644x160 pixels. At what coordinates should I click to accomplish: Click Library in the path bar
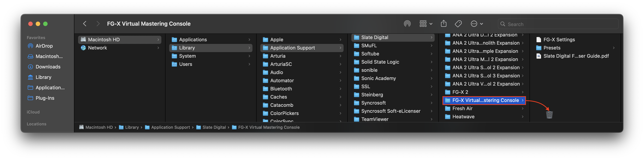coord(129,127)
